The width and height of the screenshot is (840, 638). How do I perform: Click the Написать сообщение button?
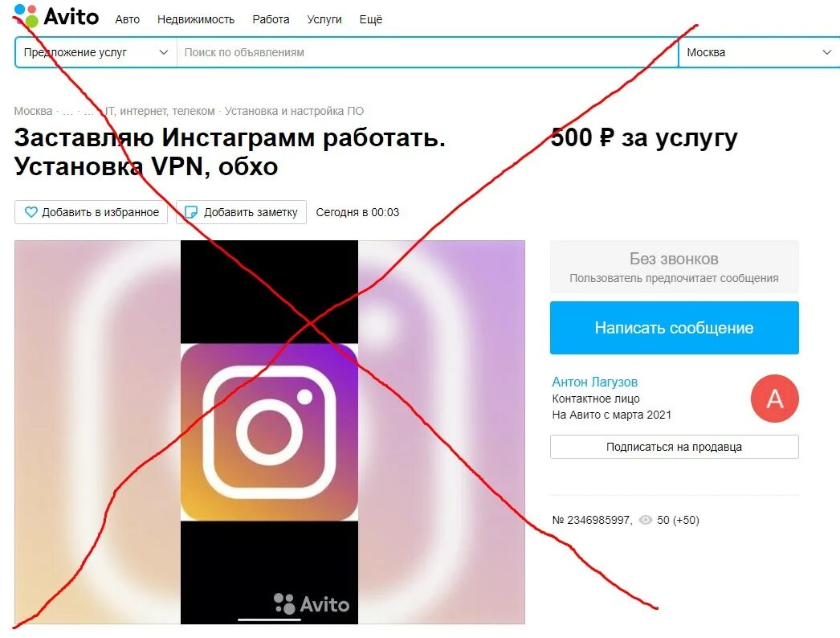[675, 328]
